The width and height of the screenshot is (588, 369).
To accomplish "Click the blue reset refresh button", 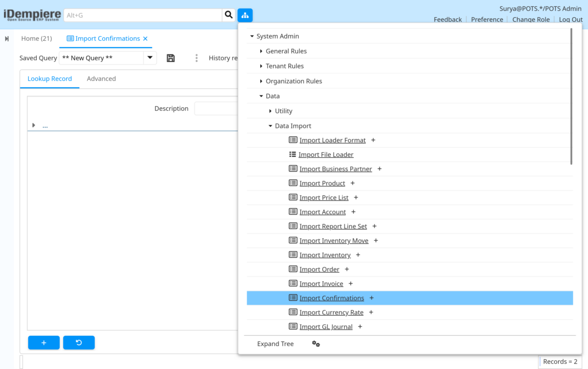I will pos(79,343).
